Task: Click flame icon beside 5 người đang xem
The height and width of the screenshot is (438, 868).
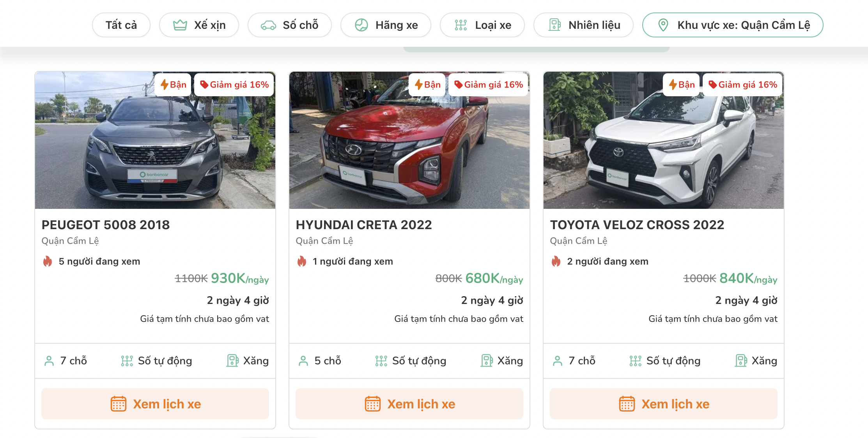Action: pyautogui.click(x=48, y=261)
